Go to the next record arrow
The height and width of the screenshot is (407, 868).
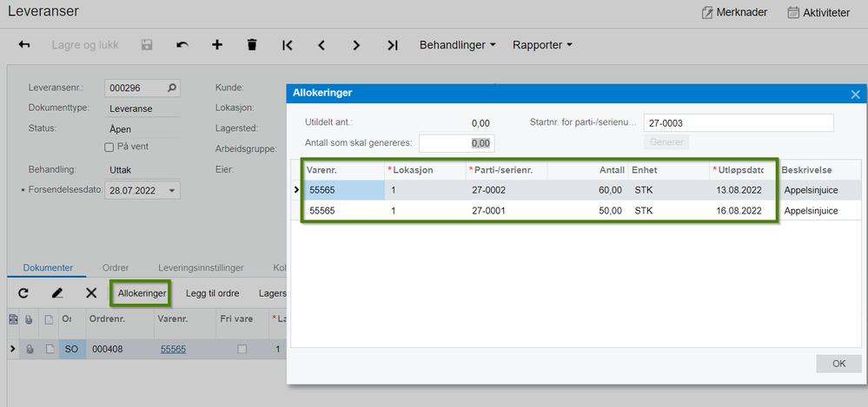(x=356, y=45)
